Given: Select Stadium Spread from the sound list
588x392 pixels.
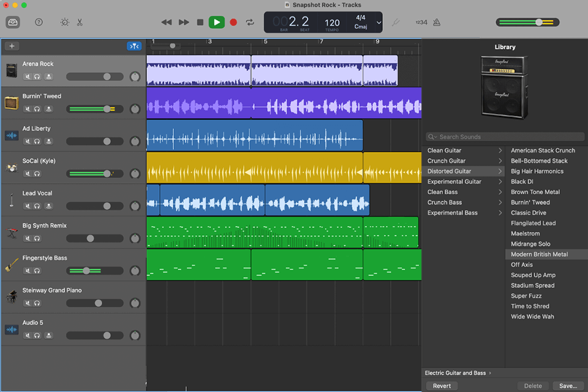Looking at the screenshot, I should click(x=532, y=285).
